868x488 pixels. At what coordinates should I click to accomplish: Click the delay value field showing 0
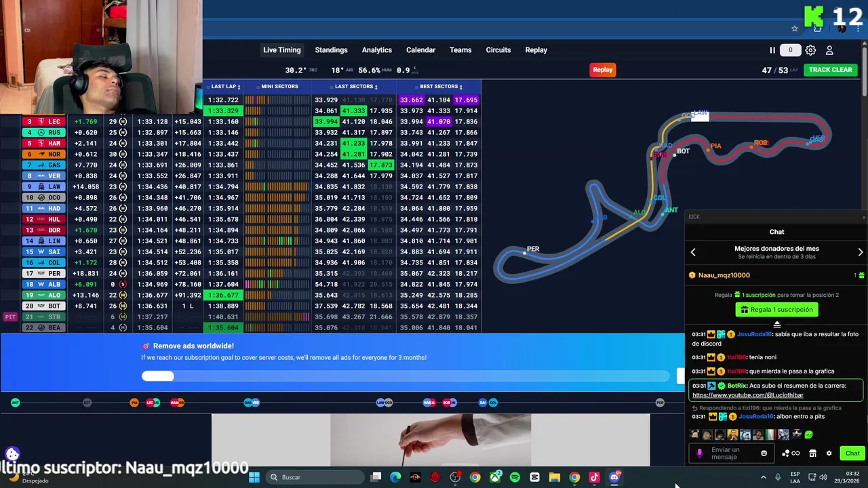pos(790,50)
